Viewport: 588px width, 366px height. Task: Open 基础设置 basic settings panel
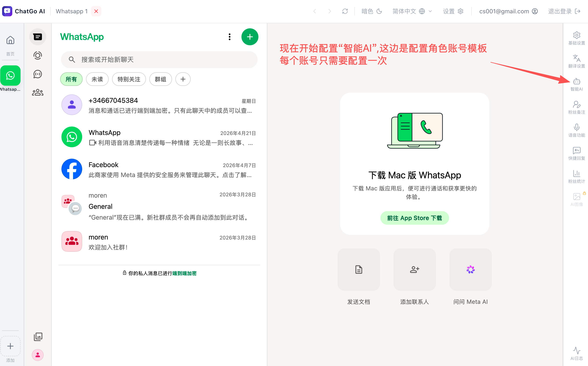coord(576,38)
